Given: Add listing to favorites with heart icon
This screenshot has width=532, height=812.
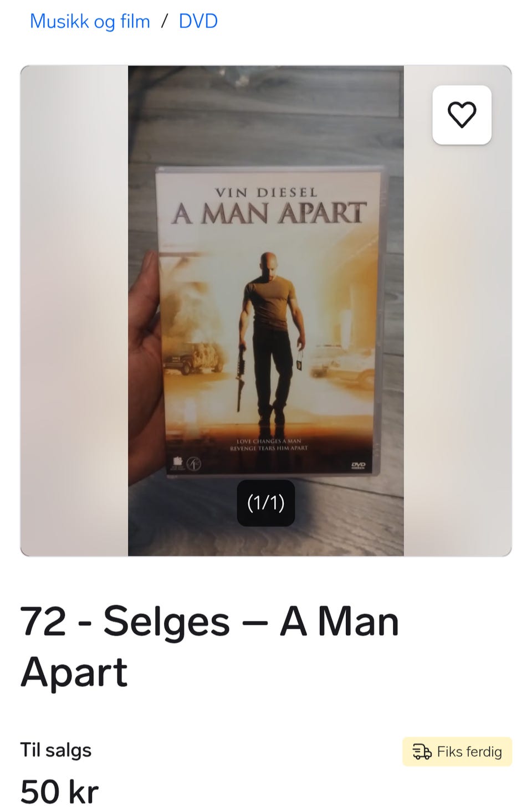Looking at the screenshot, I should (462, 115).
